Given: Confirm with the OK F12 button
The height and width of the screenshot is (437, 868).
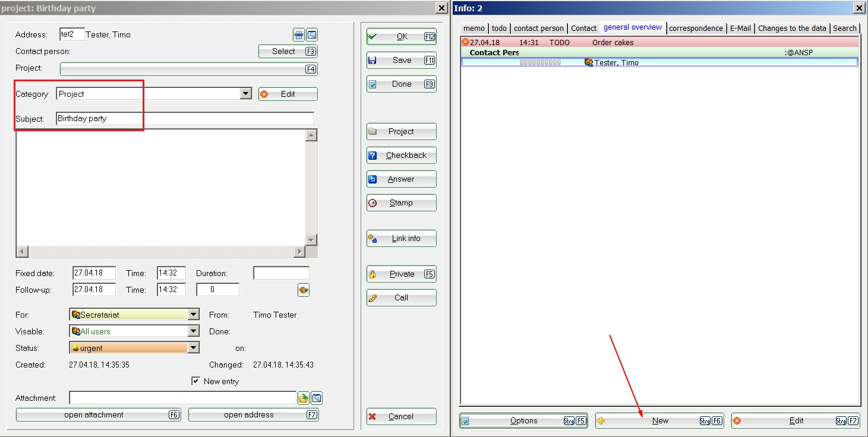Looking at the screenshot, I should pyautogui.click(x=402, y=37).
